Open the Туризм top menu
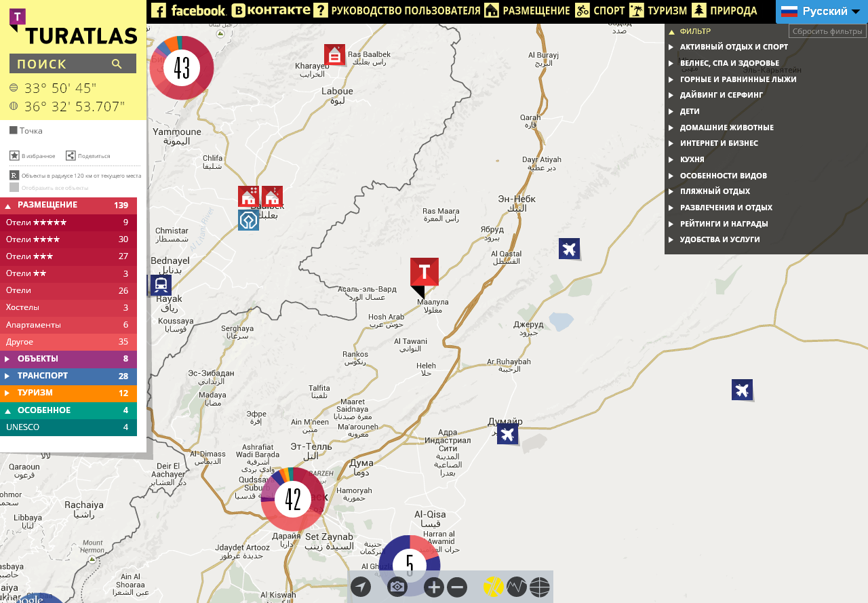Viewport: 868px width, 603px height. (658, 10)
